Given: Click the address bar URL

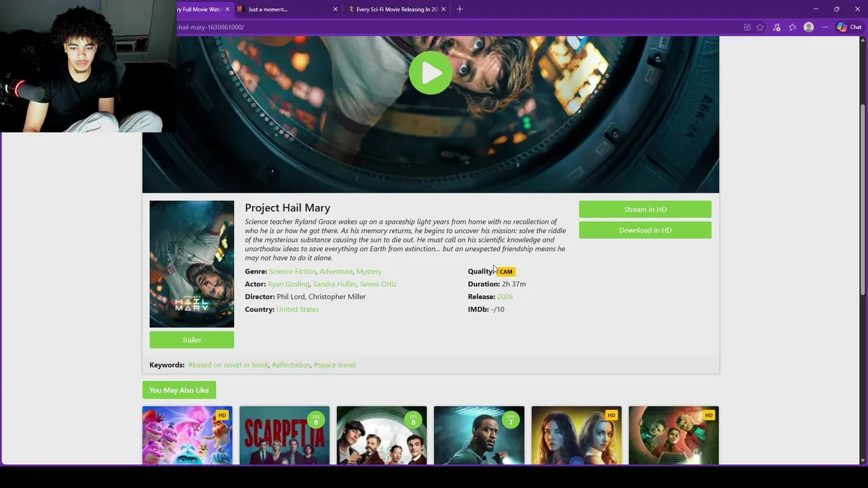Looking at the screenshot, I should point(211,27).
